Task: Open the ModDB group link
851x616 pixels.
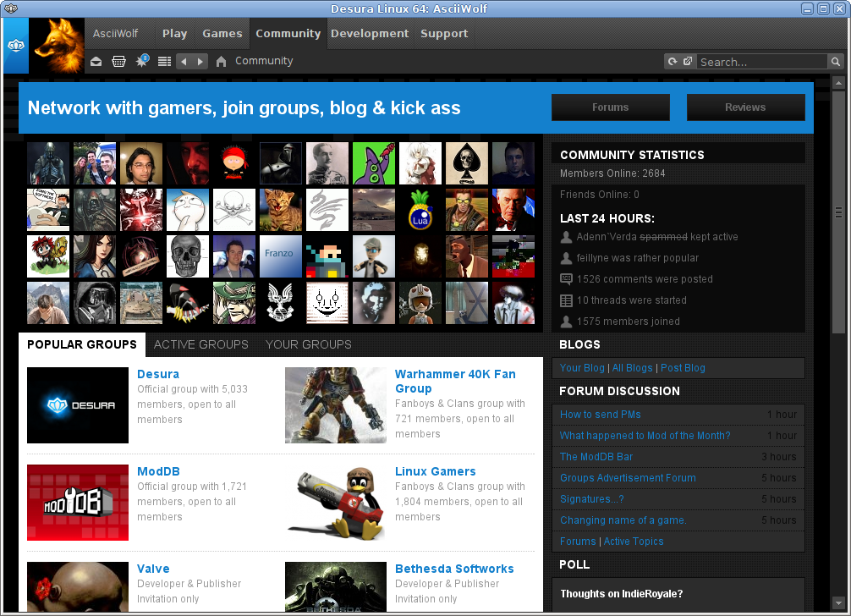Action: pyautogui.click(x=158, y=471)
